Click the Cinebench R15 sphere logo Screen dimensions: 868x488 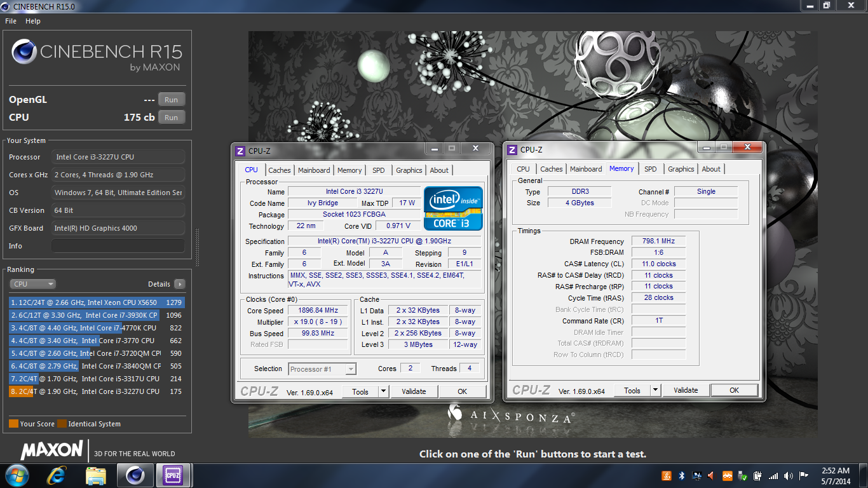(24, 51)
